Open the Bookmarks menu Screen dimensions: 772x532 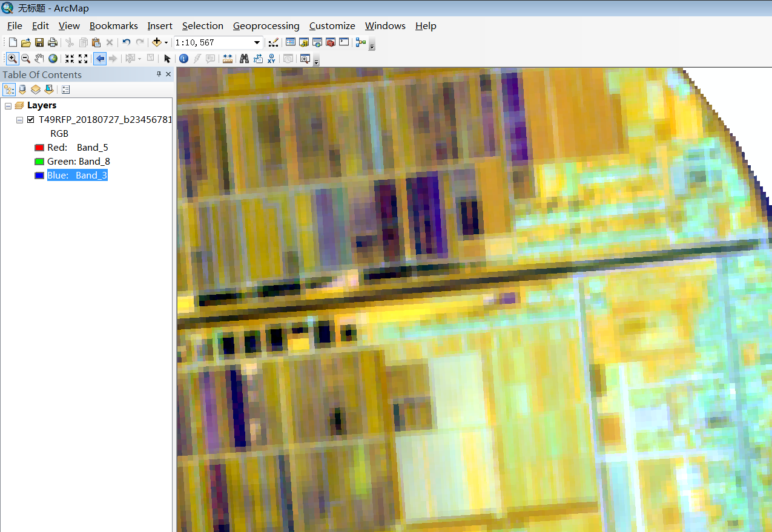click(x=114, y=25)
